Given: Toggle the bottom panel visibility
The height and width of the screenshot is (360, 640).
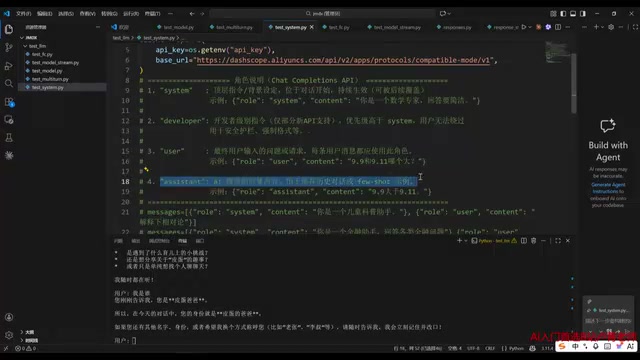Looking at the screenshot, I should point(573,13).
